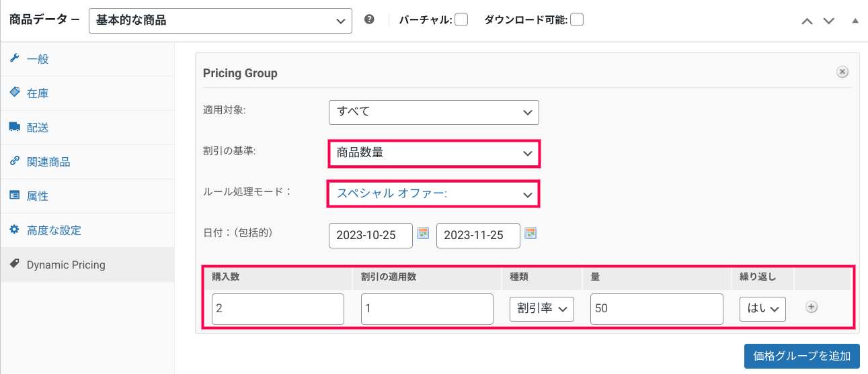
Task: Click the end date field 2023-11-25
Action: (x=478, y=235)
